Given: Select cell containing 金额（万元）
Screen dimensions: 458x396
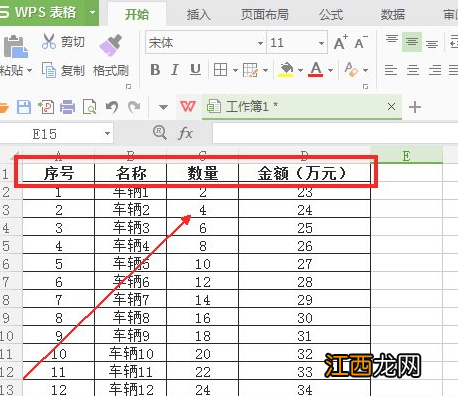Looking at the screenshot, I should pyautogui.click(x=304, y=173).
